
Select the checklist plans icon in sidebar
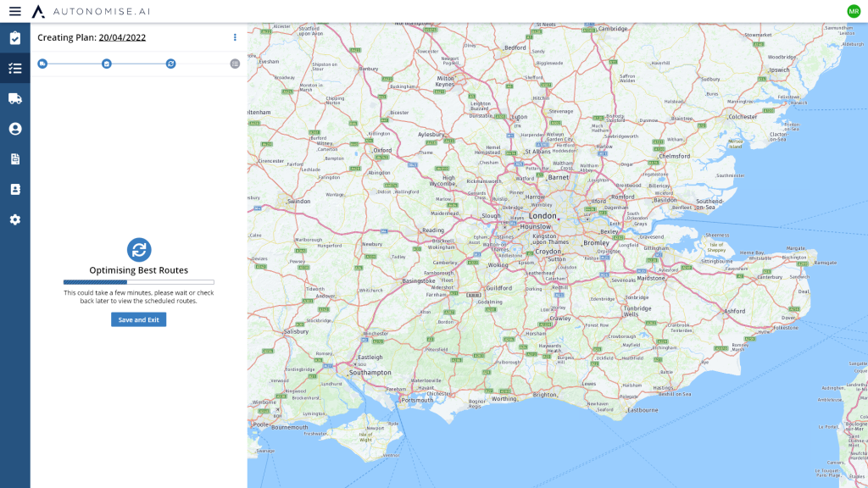[14, 69]
